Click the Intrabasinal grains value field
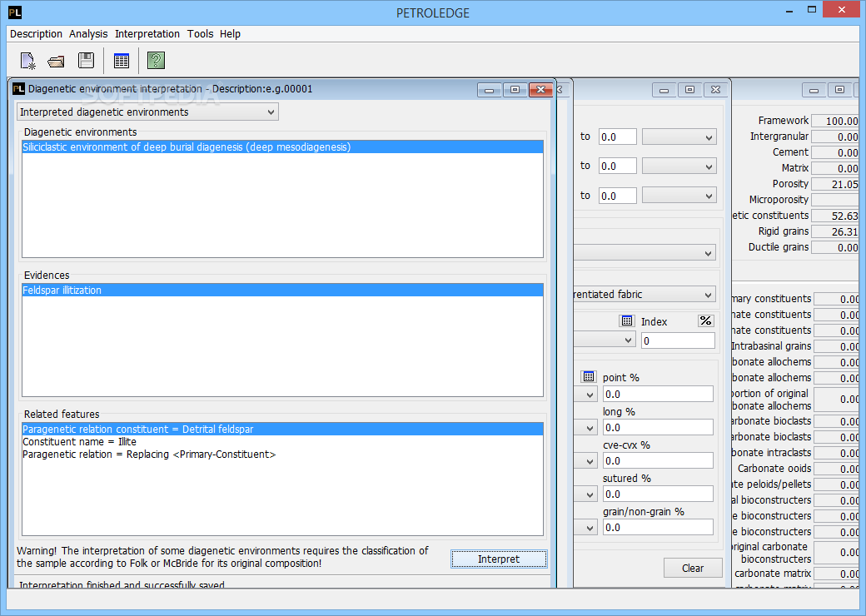The image size is (866, 616). pos(837,346)
